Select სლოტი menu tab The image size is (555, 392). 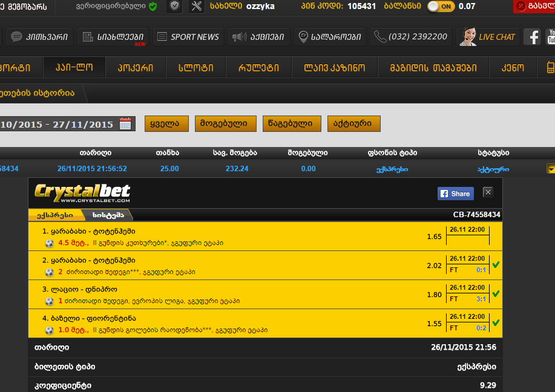point(195,67)
